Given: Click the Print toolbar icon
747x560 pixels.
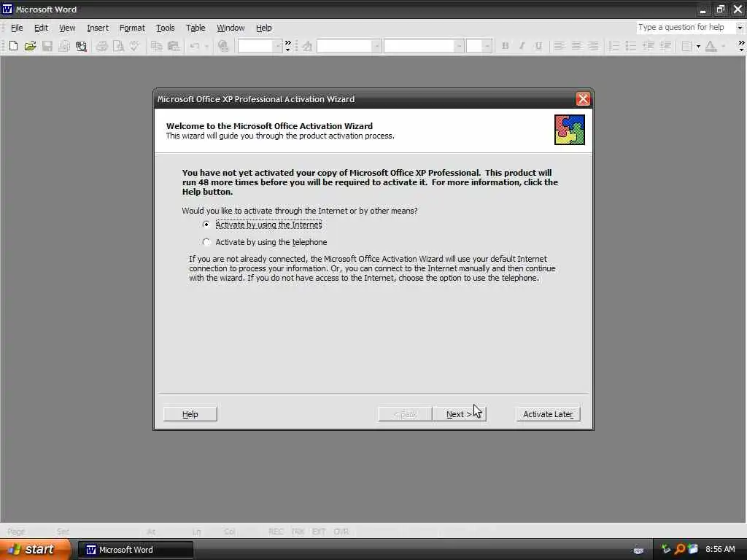Looking at the screenshot, I should click(x=101, y=46).
